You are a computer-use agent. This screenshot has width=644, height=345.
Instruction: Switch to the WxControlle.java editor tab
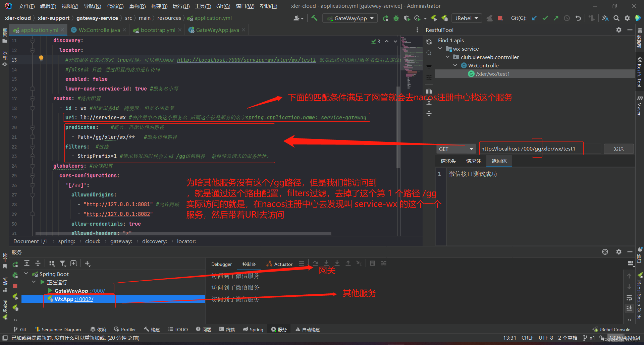click(x=99, y=30)
